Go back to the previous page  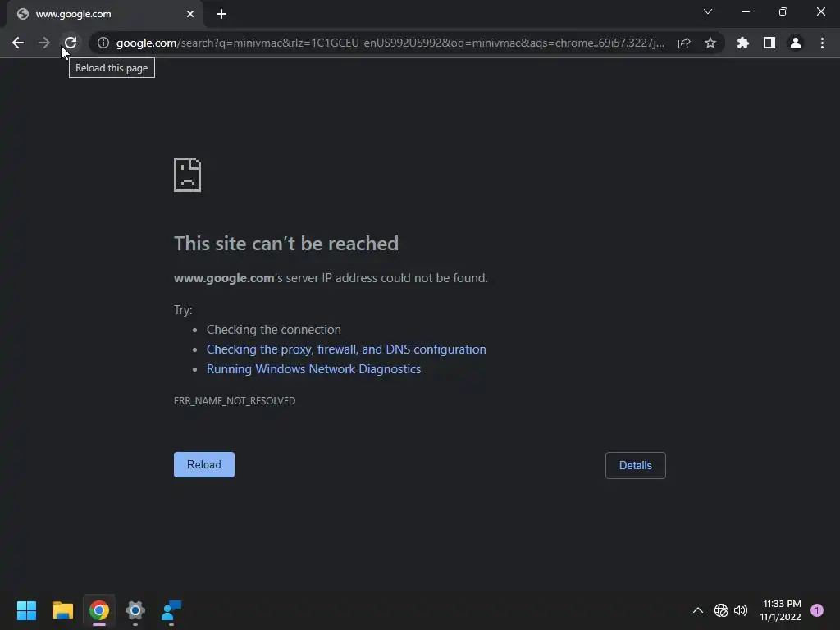(18, 43)
